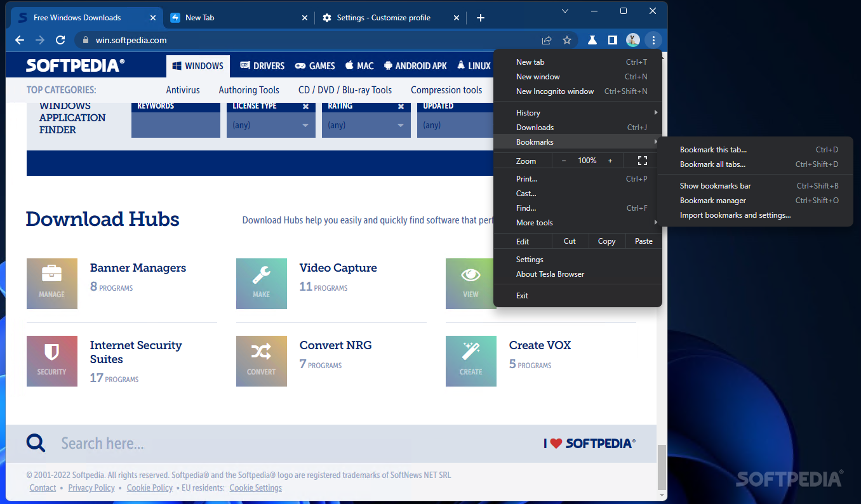
Task: Toggle the side panel icon
Action: (x=612, y=40)
